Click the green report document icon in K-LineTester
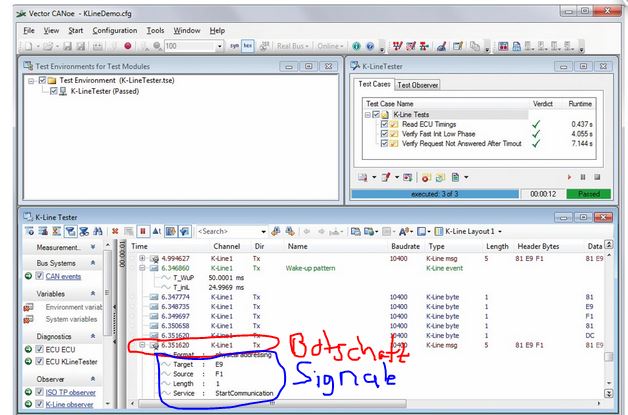This screenshot has width=628, height=415. click(x=455, y=177)
